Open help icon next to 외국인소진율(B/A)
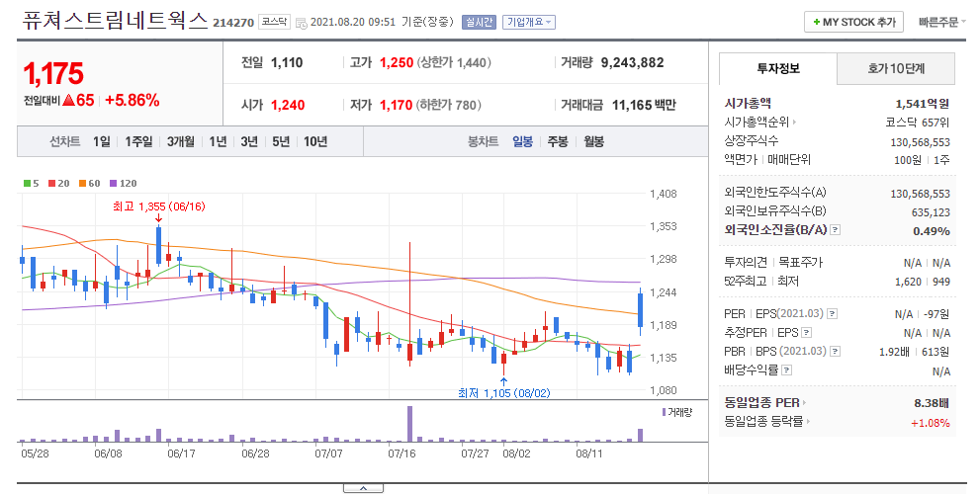The image size is (980, 494). click(836, 230)
